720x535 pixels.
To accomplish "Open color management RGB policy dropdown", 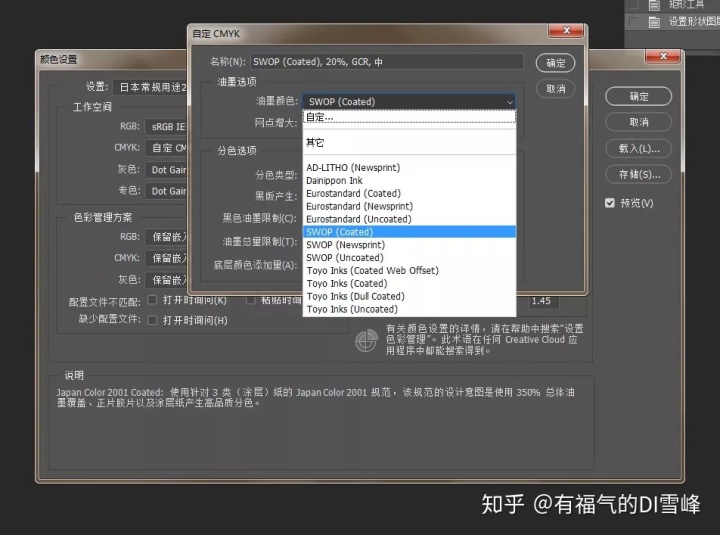I will click(x=166, y=237).
